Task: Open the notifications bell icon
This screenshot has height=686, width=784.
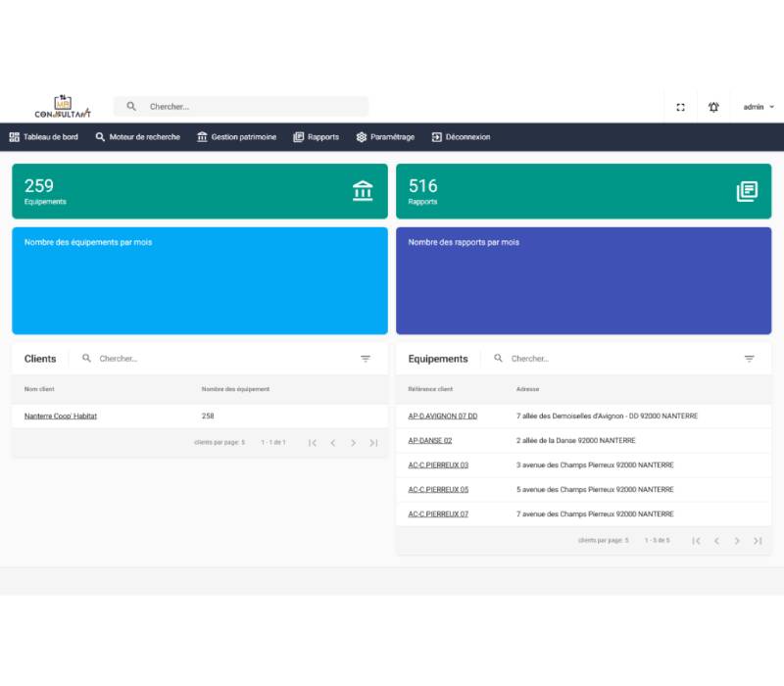Action: coord(713,107)
